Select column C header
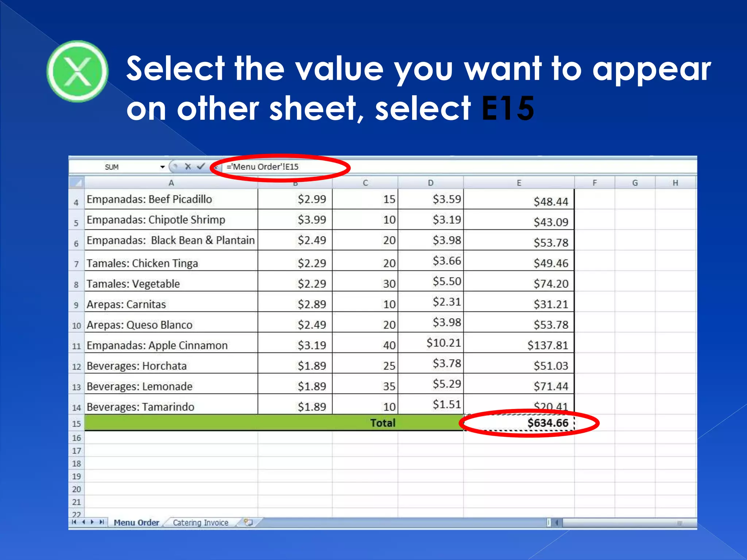This screenshot has height=560, width=747. (x=365, y=183)
